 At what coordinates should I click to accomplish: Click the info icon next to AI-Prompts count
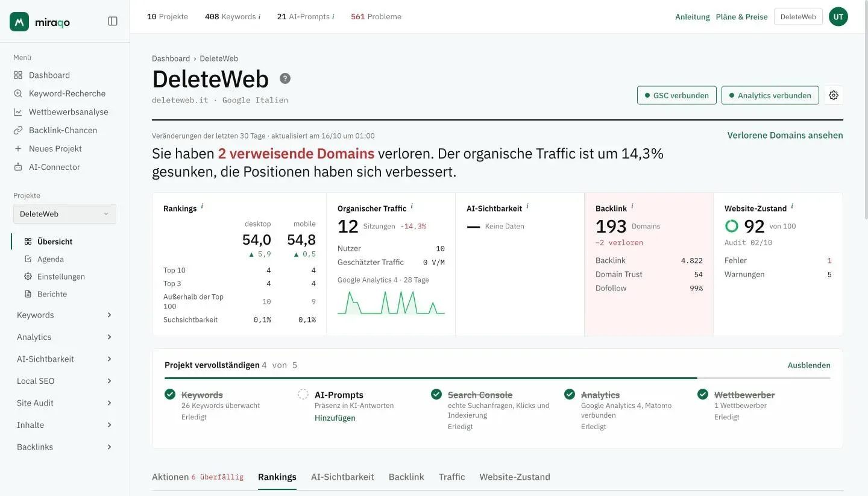click(333, 17)
